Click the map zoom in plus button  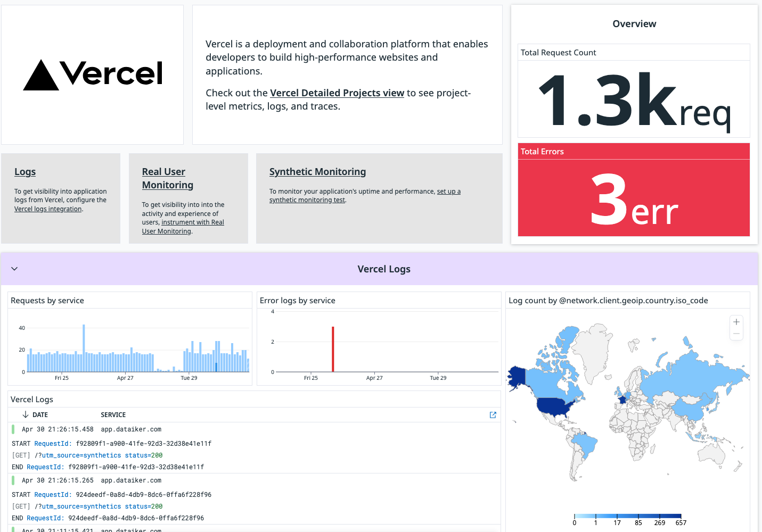[x=736, y=322]
